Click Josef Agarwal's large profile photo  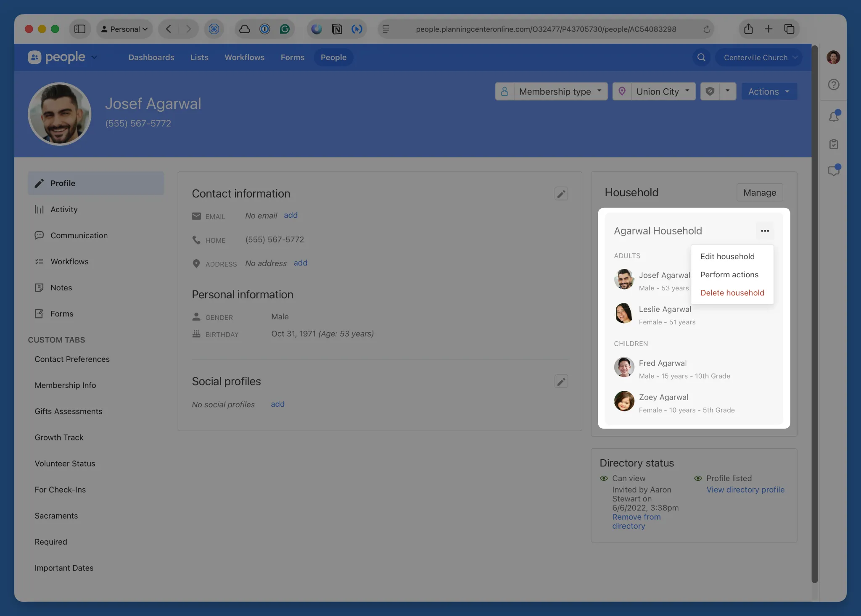click(x=59, y=114)
